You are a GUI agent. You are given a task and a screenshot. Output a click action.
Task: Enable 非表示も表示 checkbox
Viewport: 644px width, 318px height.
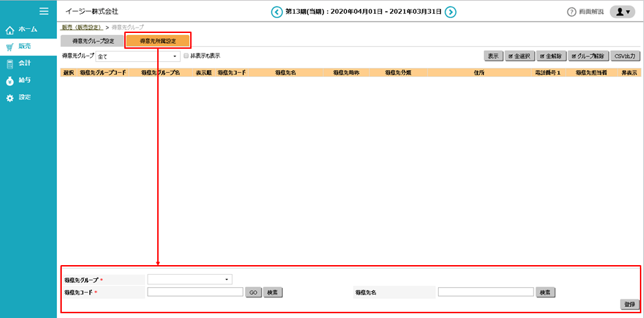point(186,56)
